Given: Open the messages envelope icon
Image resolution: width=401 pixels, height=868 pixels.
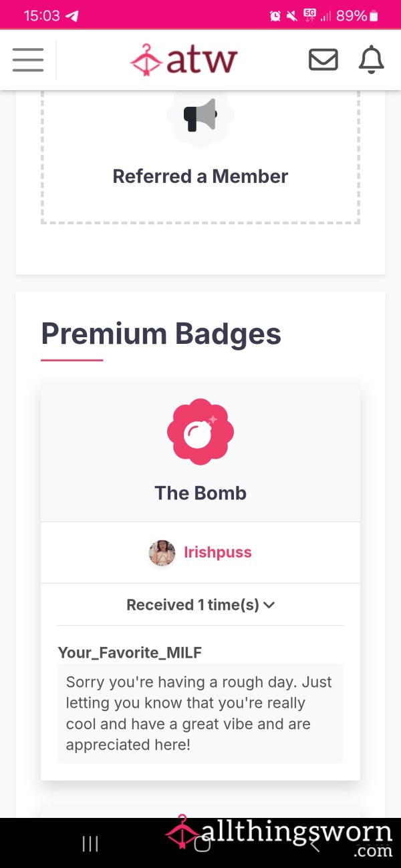Looking at the screenshot, I should coord(323,60).
